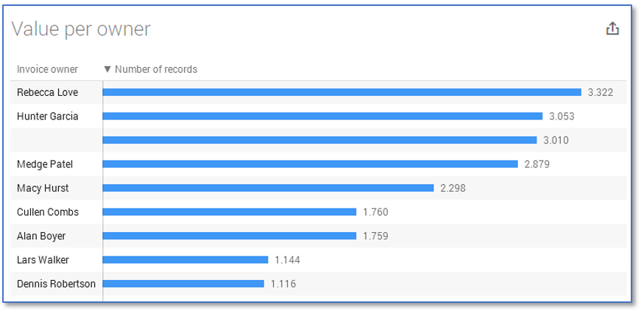Image resolution: width=644 pixels, height=311 pixels.
Task: Select the Cullen Combs row label
Action: point(47,212)
